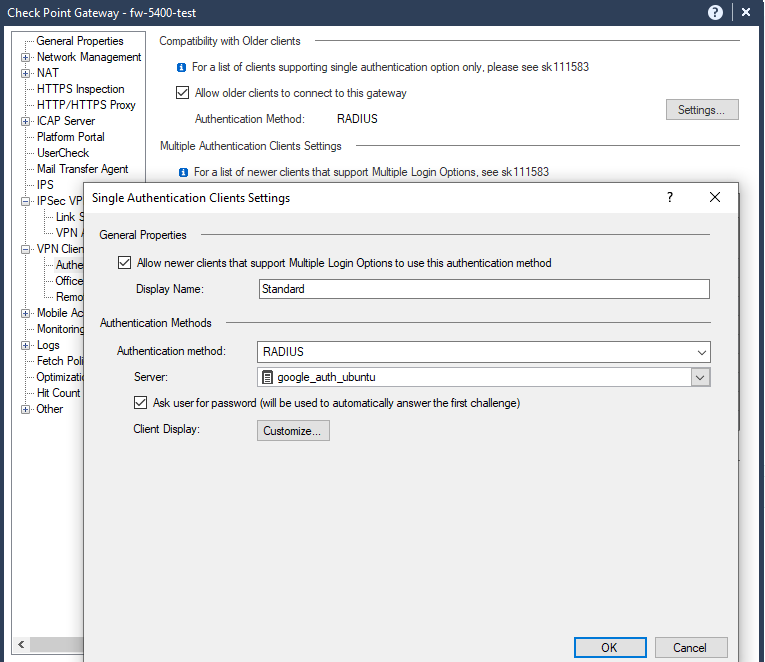Disable Ask user for password checkbox
This screenshot has height=662, width=765.
(x=141, y=403)
